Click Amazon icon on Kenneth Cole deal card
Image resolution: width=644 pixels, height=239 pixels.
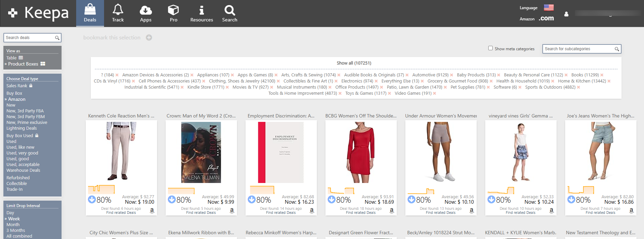152,210
